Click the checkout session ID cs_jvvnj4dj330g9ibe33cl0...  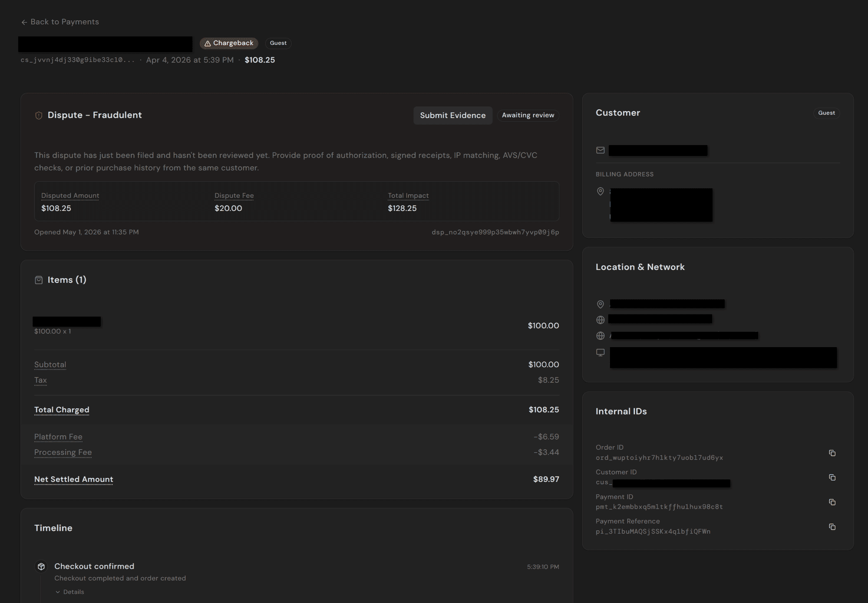(77, 60)
